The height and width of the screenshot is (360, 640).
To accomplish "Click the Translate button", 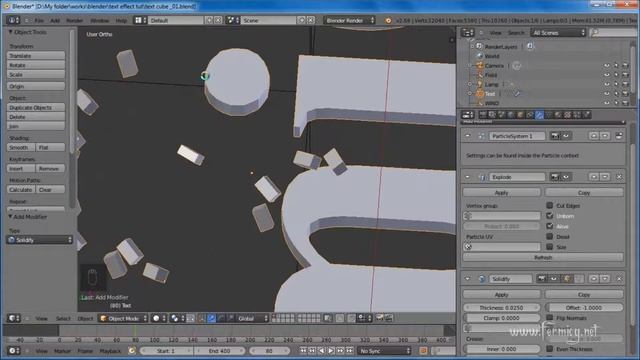I will [x=36, y=56].
